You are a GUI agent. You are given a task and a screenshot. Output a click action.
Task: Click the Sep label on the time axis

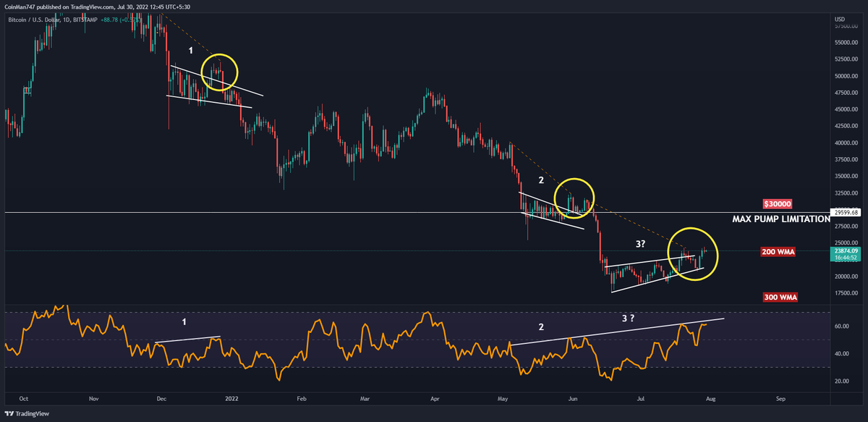click(x=780, y=398)
